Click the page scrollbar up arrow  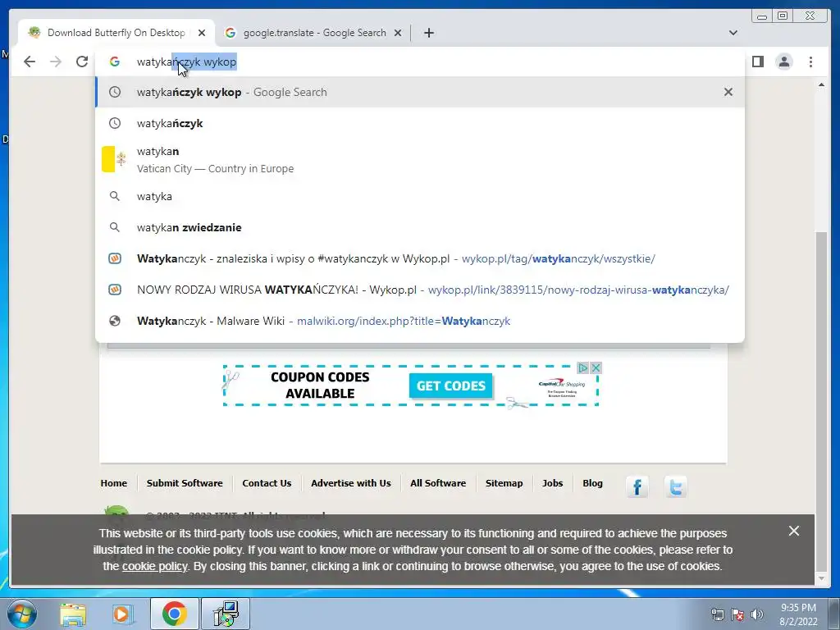tap(821, 85)
